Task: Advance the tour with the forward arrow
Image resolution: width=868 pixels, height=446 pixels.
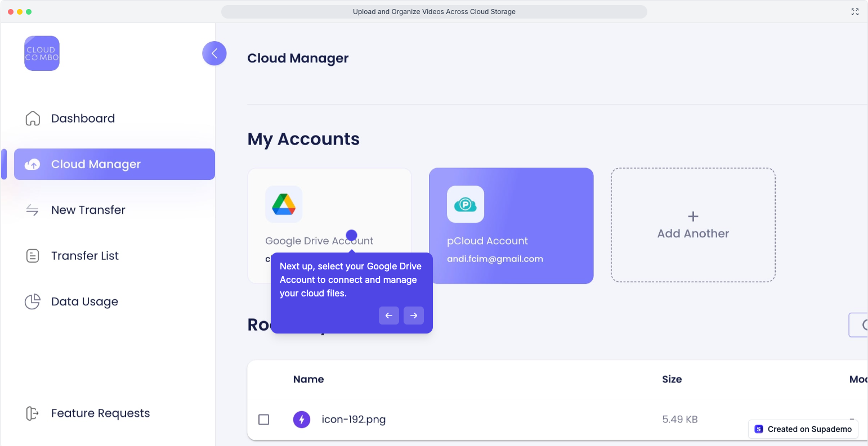Action: (414, 316)
